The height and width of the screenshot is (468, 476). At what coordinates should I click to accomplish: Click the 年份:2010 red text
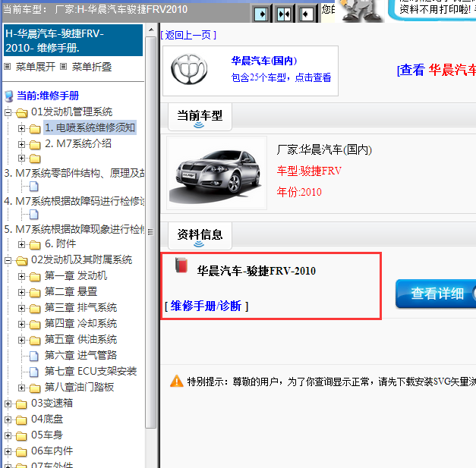tap(299, 192)
